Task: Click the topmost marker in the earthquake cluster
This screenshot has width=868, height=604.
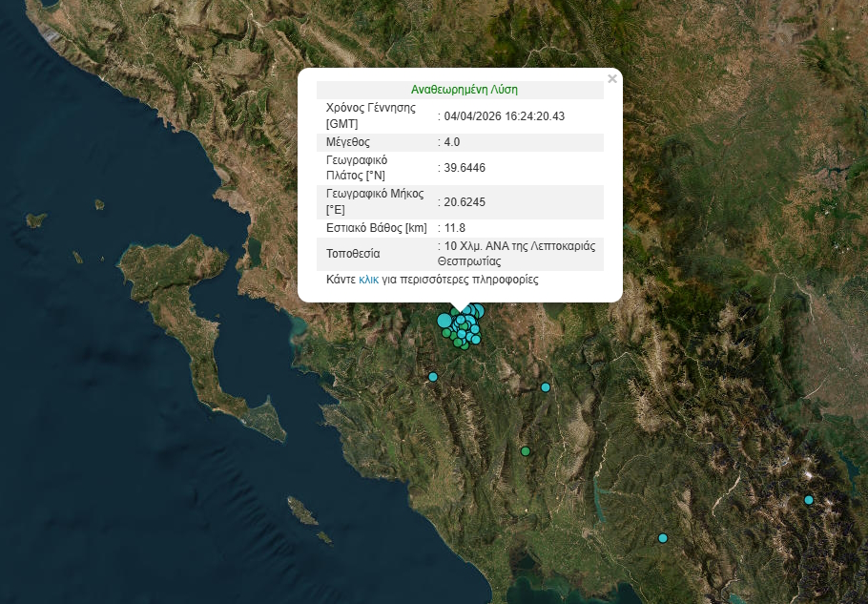Action: point(478,308)
